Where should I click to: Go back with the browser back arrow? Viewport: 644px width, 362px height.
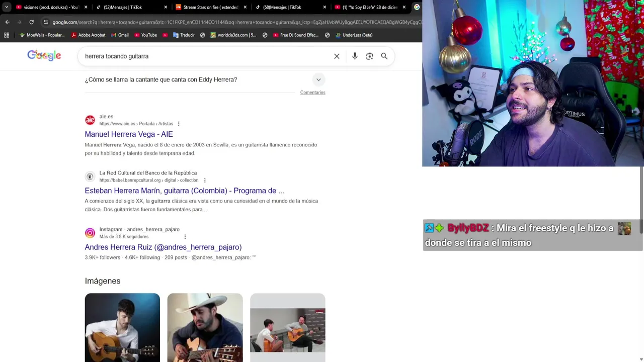tap(7, 22)
